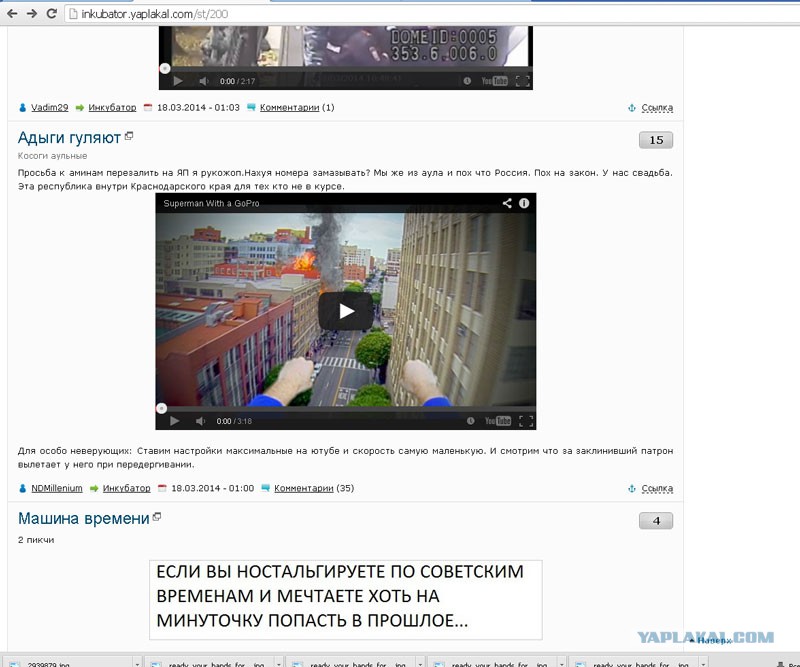
Task: Click the comments bubble icon beside Комментарии (35)
Action: [265, 488]
